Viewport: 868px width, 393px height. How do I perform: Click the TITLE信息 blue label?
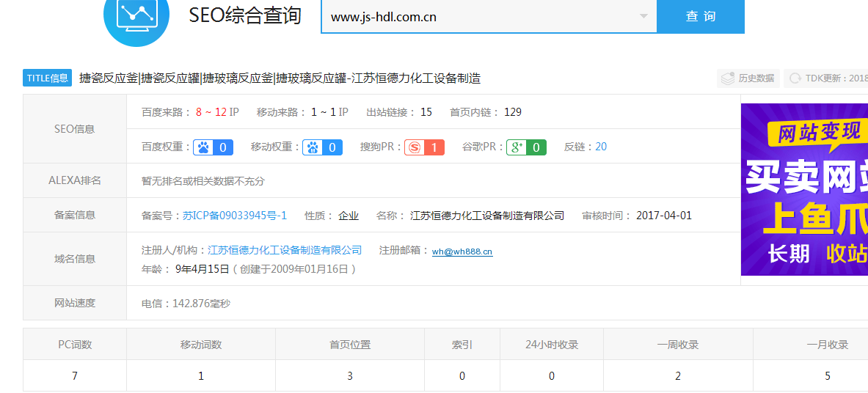point(48,78)
